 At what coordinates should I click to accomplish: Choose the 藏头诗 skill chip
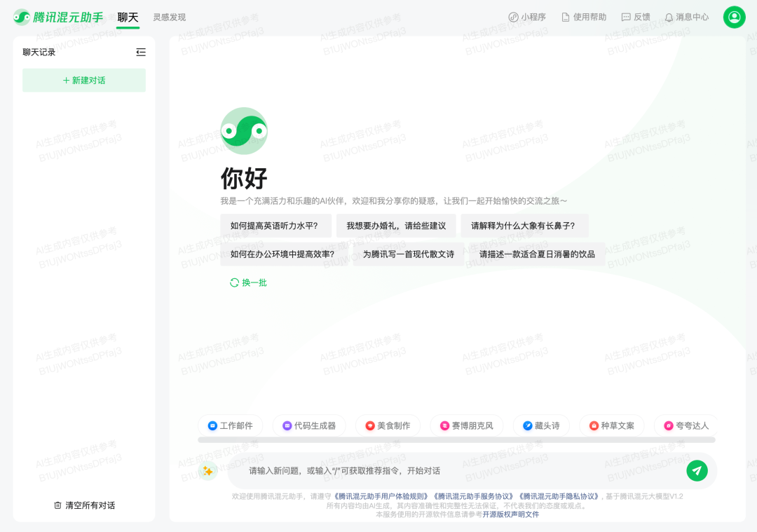pyautogui.click(x=540, y=425)
